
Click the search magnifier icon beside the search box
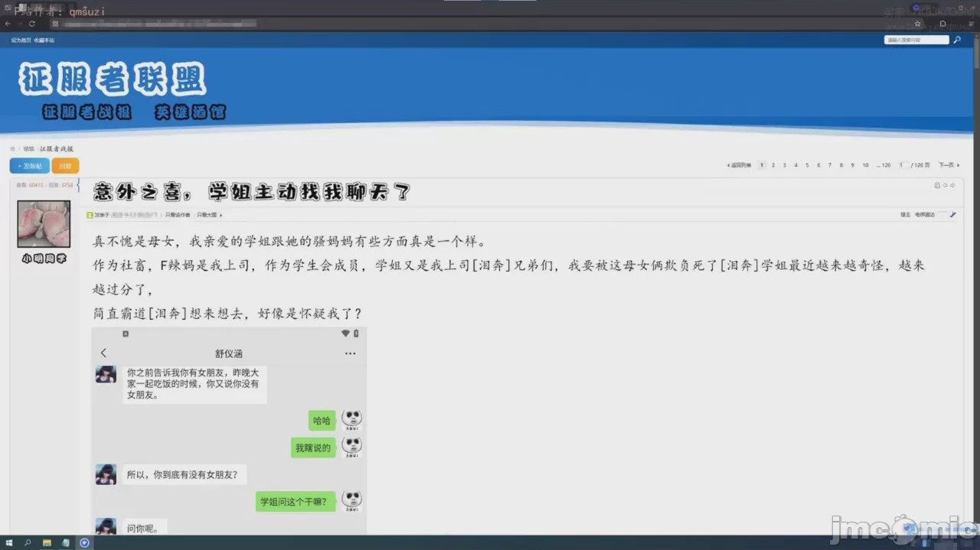957,40
